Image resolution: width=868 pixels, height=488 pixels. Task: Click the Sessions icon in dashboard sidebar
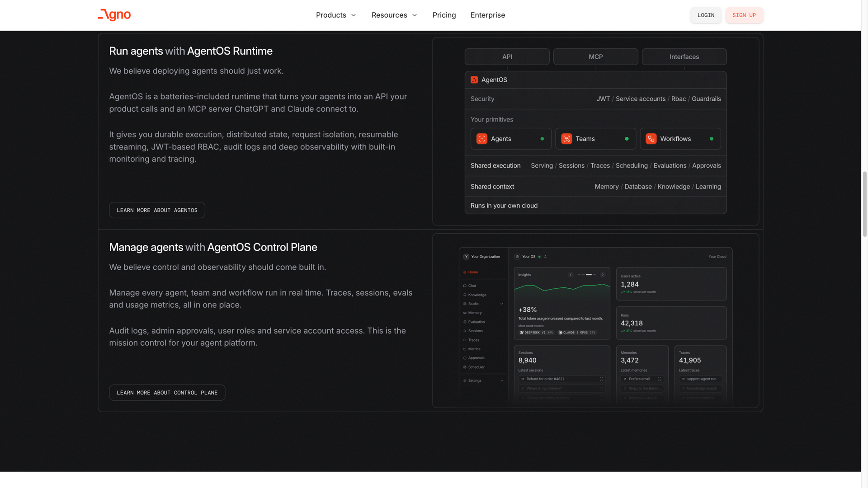point(465,331)
